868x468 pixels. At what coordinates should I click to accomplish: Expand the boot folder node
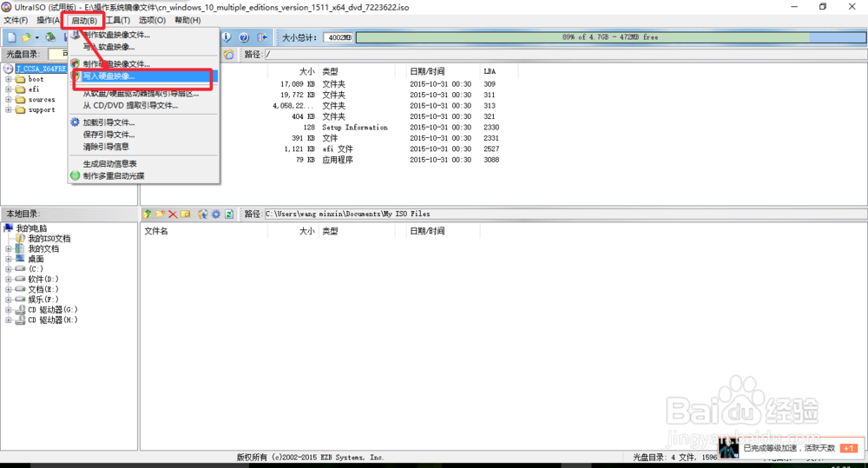coord(9,79)
